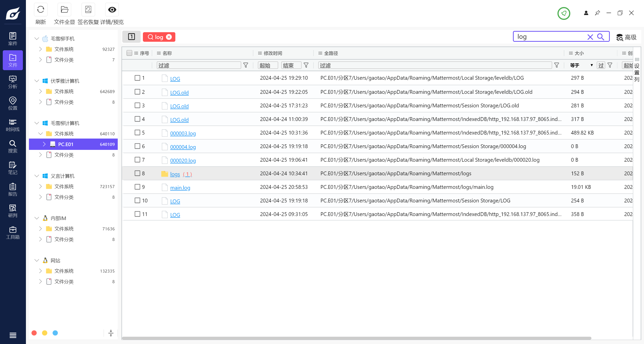644x344 pixels.
Task: Switch to the 位置 location sidebar icon
Action: point(13,103)
